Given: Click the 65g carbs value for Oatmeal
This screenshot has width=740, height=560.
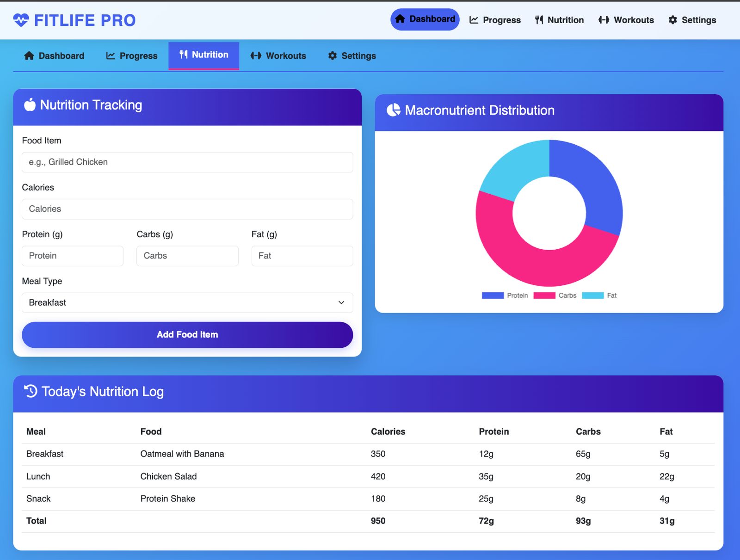Looking at the screenshot, I should click(583, 454).
